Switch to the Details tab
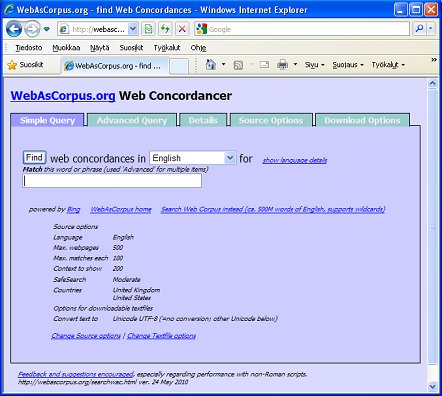This screenshot has width=442, height=396. point(203,120)
